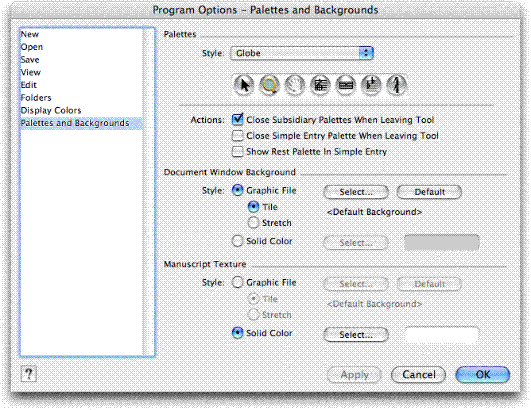Open the Display Colors options category
Screen dimensions: 531x410
pyautogui.click(x=51, y=110)
